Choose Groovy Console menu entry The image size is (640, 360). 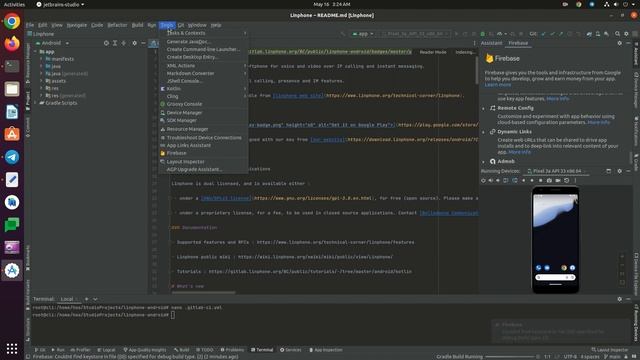(x=203, y=104)
